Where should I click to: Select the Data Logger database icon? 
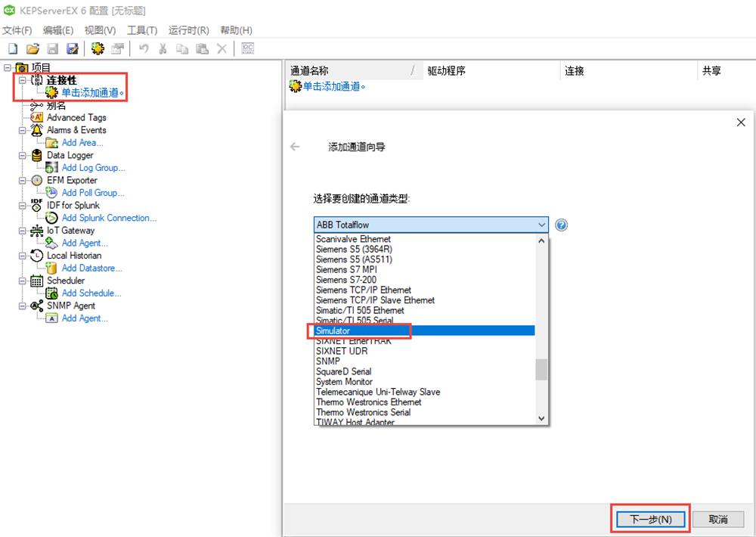coord(36,155)
